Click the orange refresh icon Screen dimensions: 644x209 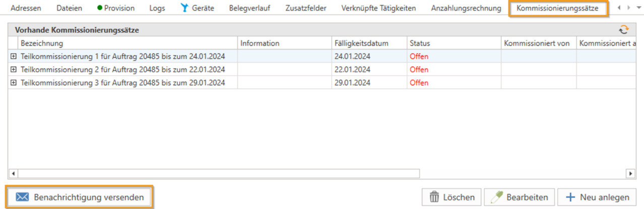point(624,30)
